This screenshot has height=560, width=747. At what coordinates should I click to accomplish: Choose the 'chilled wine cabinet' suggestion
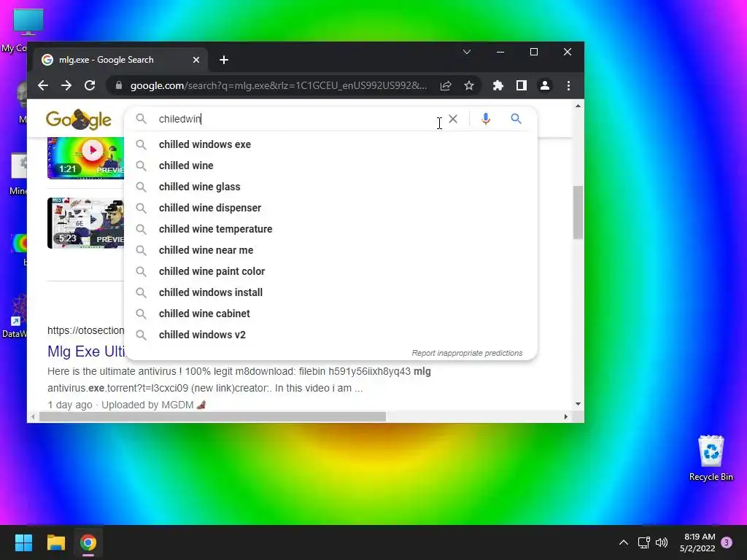[330, 314]
